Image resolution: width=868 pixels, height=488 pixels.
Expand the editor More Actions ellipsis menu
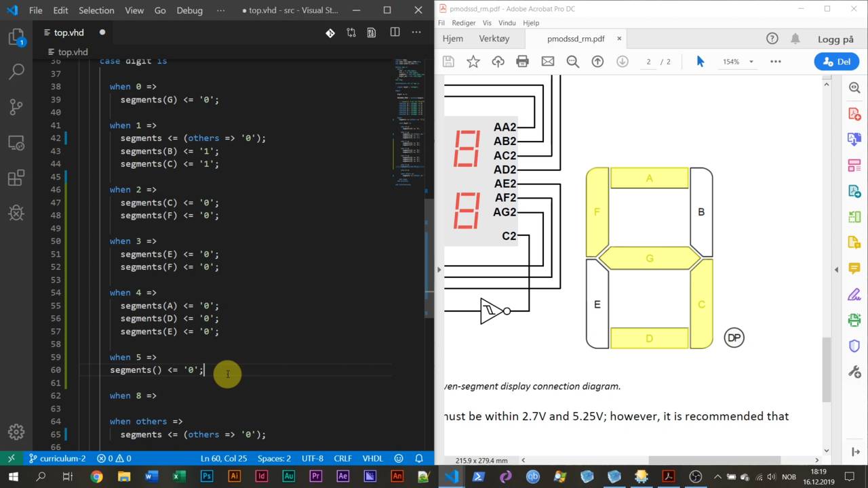416,33
